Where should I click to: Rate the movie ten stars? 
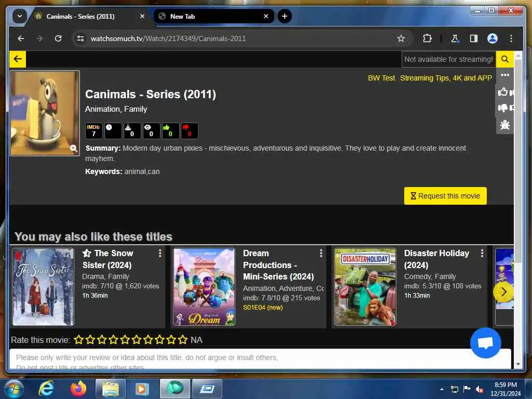point(183,339)
